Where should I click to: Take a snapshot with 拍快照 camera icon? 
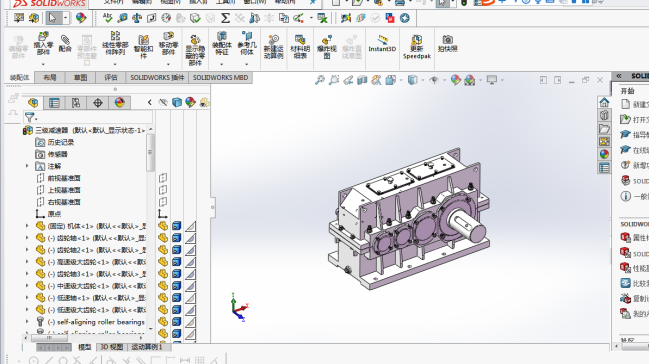[447, 43]
